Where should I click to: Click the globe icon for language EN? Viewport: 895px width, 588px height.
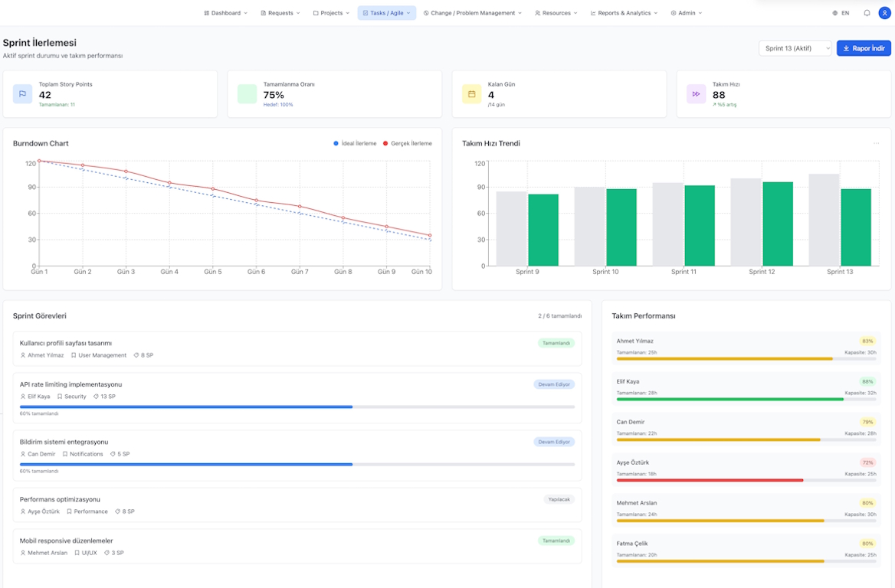click(835, 13)
